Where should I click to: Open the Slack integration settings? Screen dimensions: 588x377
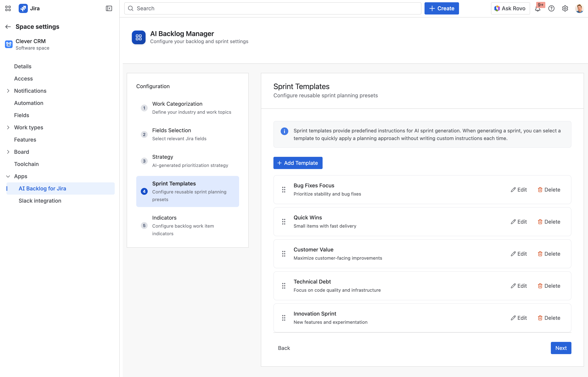(40, 201)
